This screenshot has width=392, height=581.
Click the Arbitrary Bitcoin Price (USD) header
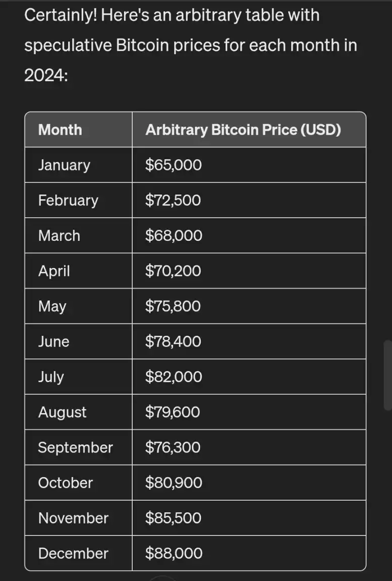pos(243,130)
